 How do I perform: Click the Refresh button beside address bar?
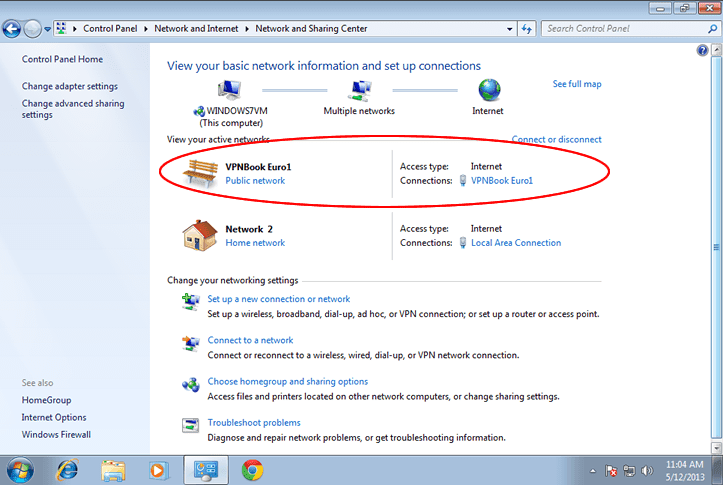click(527, 29)
